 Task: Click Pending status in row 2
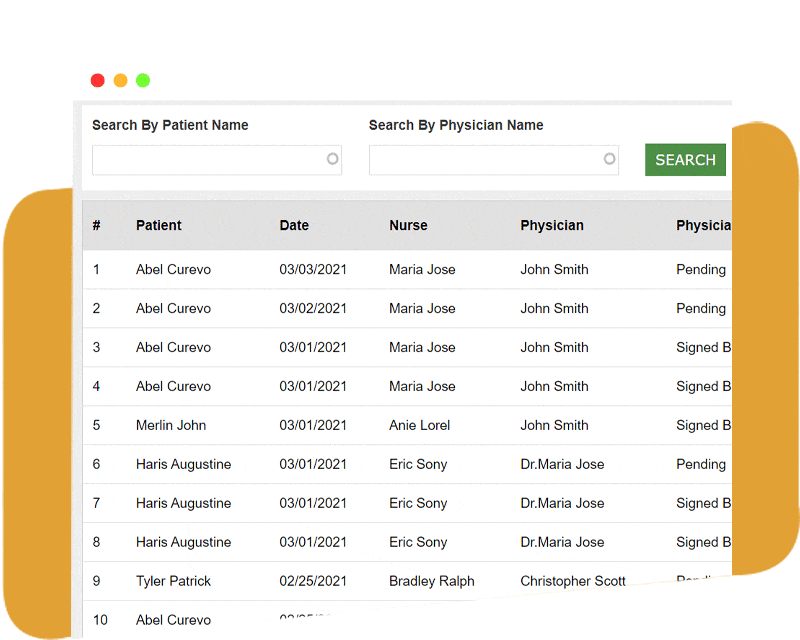pos(701,308)
